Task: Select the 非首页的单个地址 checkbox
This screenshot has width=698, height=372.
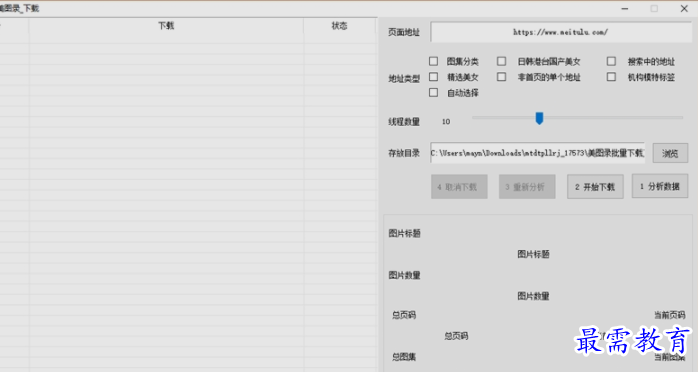Action: (502, 77)
